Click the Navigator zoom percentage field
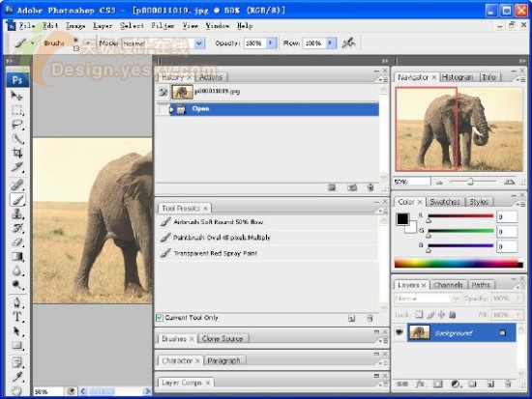The height and width of the screenshot is (399, 532). point(411,182)
